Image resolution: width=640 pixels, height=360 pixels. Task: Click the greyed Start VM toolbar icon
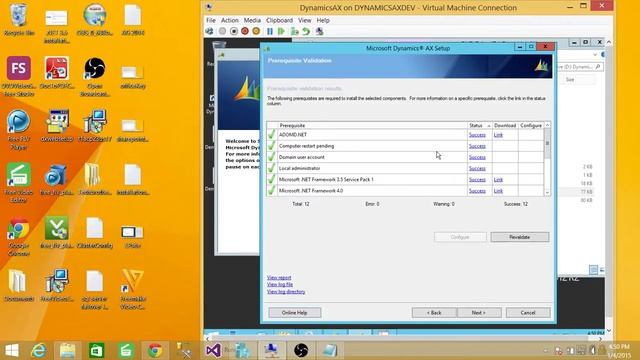222,31
